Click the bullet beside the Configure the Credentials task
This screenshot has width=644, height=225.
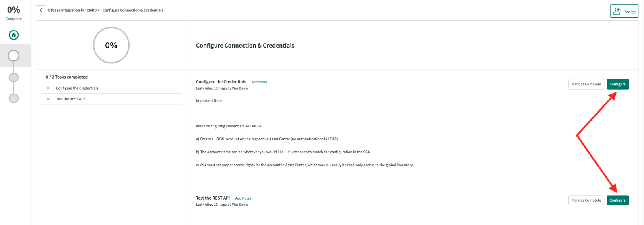coord(48,88)
